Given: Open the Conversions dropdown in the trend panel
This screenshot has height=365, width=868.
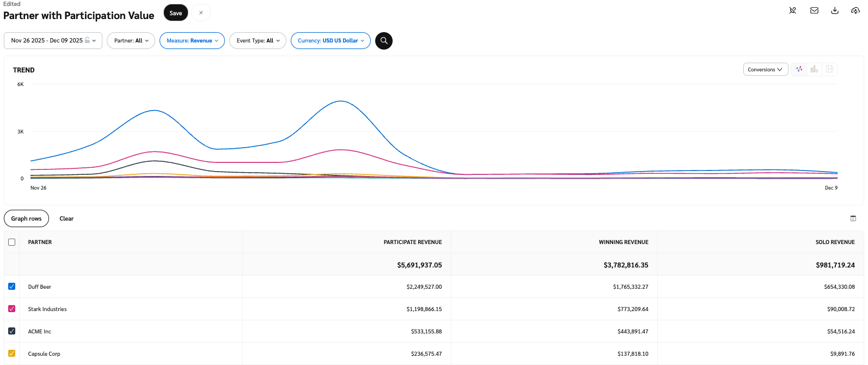Looking at the screenshot, I should pyautogui.click(x=765, y=70).
